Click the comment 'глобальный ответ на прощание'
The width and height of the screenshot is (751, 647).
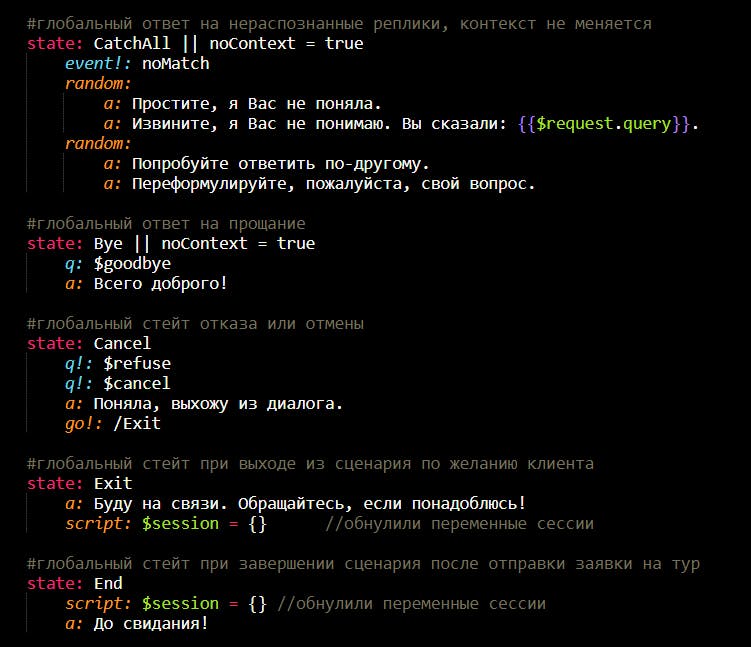pyautogui.click(x=166, y=224)
